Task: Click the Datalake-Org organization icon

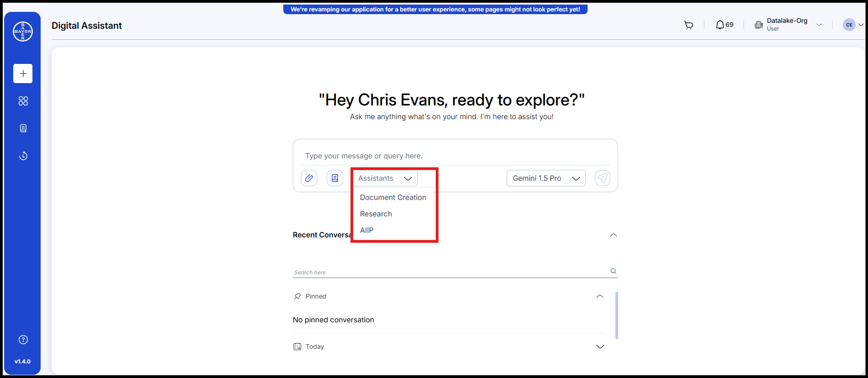Action: pyautogui.click(x=759, y=25)
